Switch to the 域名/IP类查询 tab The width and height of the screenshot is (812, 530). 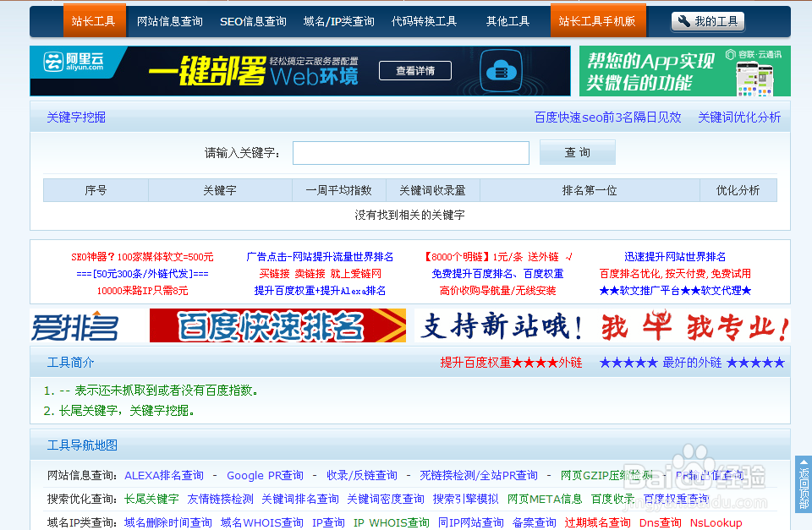339,22
